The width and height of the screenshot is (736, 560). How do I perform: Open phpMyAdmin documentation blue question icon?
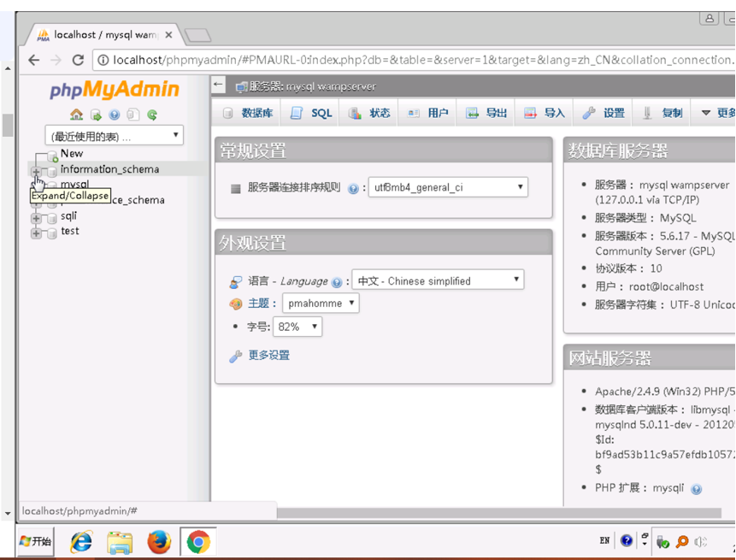(x=114, y=115)
